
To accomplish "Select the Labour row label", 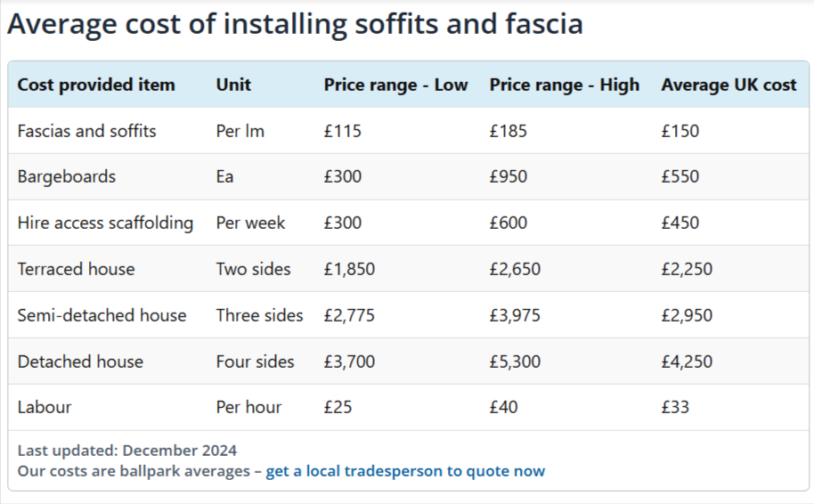I will point(45,408).
